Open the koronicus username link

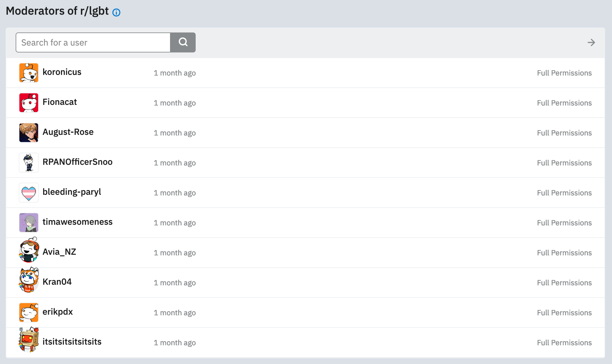pyautogui.click(x=62, y=72)
